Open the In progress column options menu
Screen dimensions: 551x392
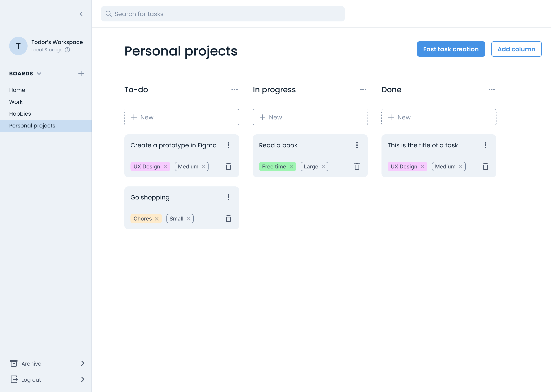point(363,90)
